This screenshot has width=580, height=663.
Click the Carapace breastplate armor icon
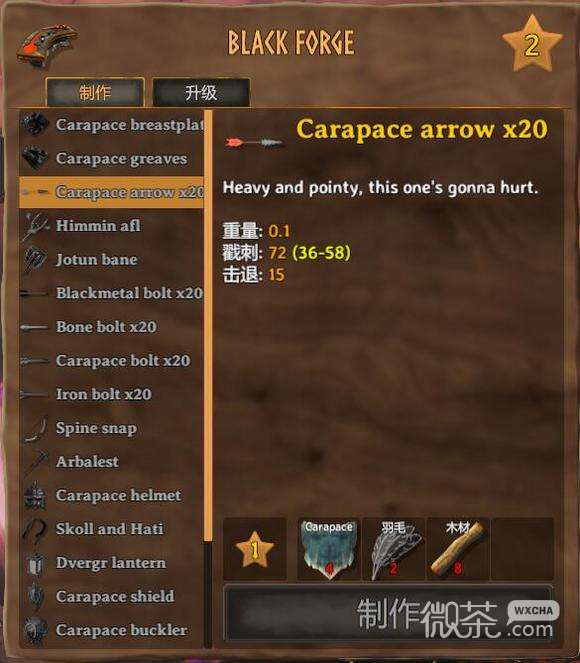point(35,124)
